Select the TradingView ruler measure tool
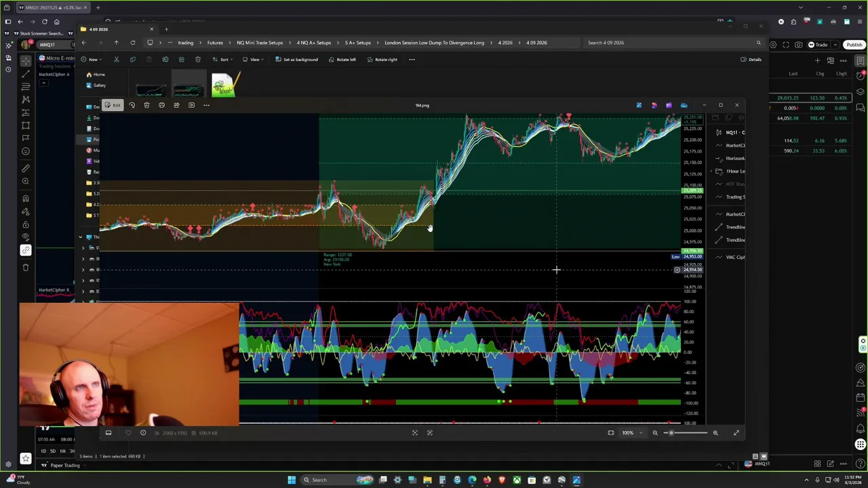868x488 pixels. coord(26,168)
